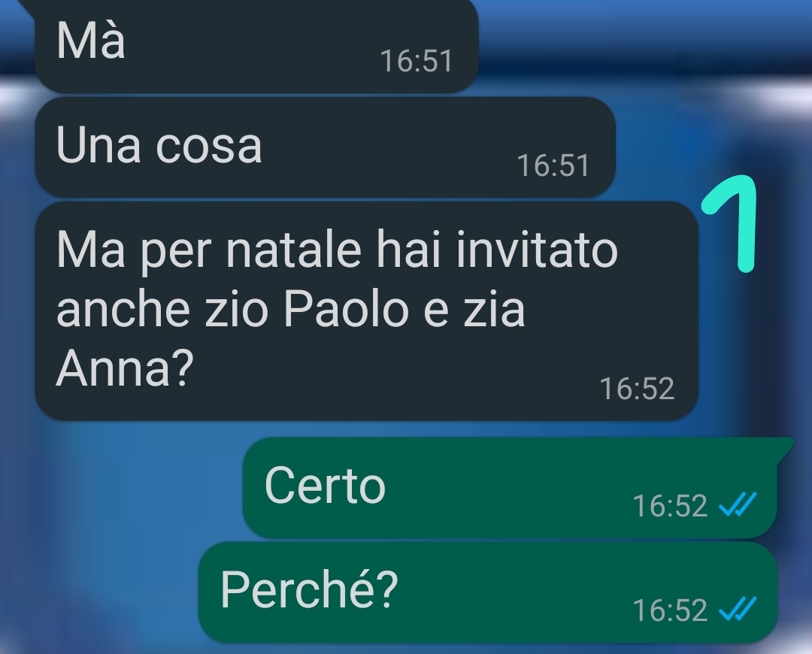This screenshot has width=812, height=654.
Task: Select the "Una cosa" message bubble
Action: click(x=326, y=147)
